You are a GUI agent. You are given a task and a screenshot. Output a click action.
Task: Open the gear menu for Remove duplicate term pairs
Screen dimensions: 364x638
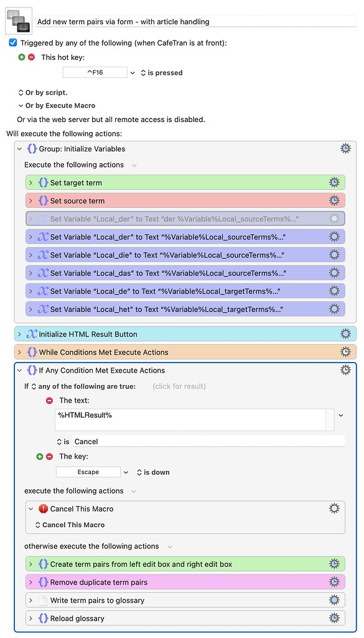pyautogui.click(x=334, y=582)
